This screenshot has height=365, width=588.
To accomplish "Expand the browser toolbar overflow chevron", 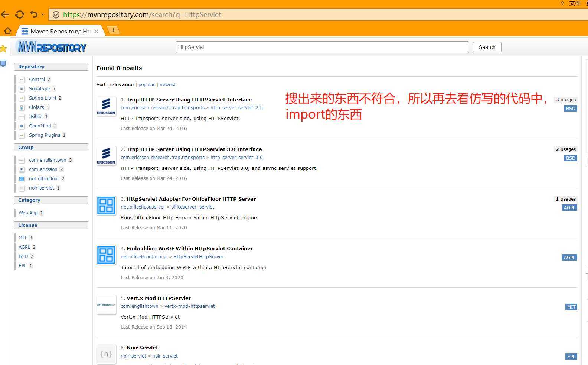I will click(x=562, y=3).
